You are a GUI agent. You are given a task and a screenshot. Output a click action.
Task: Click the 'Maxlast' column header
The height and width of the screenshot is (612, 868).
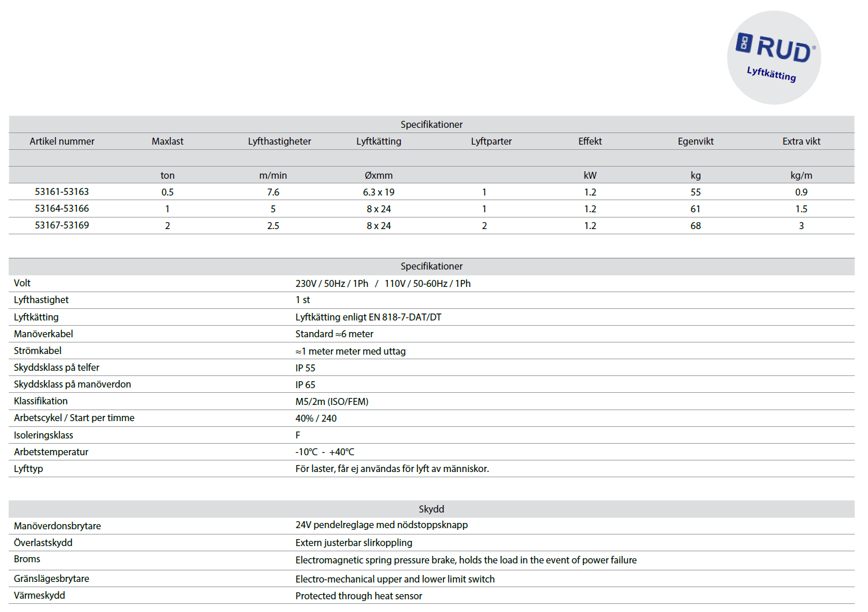pyautogui.click(x=168, y=141)
